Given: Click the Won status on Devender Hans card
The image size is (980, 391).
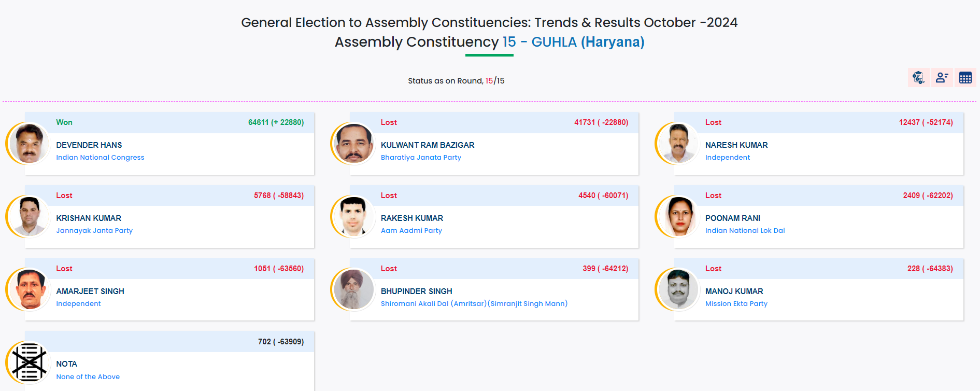Looking at the screenshot, I should [64, 122].
